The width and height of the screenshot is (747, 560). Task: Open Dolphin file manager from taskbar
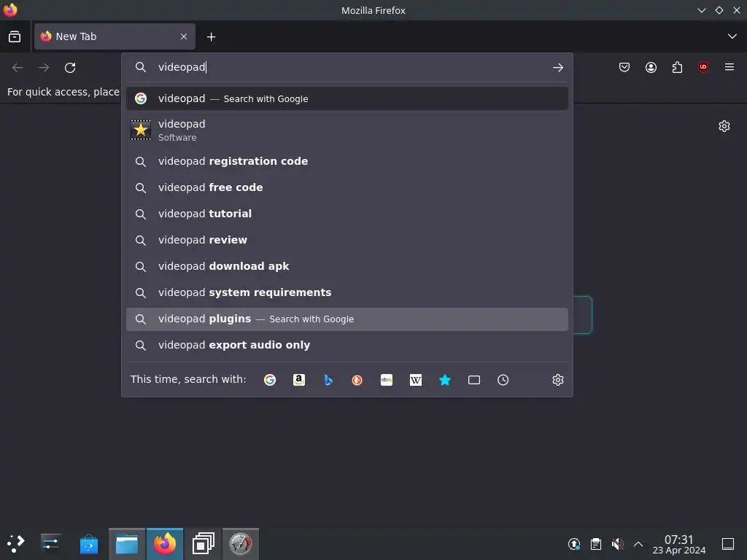tap(127, 543)
